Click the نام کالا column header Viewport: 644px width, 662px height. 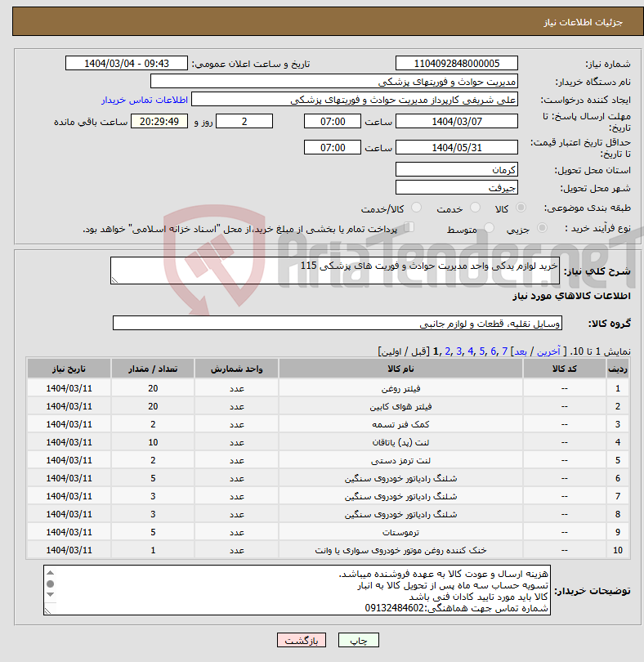coord(400,369)
